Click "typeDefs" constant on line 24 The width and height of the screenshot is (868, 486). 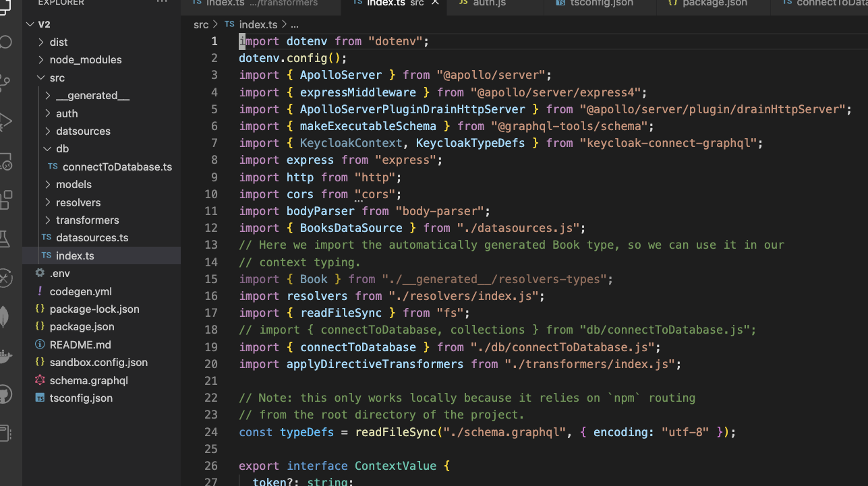click(307, 432)
